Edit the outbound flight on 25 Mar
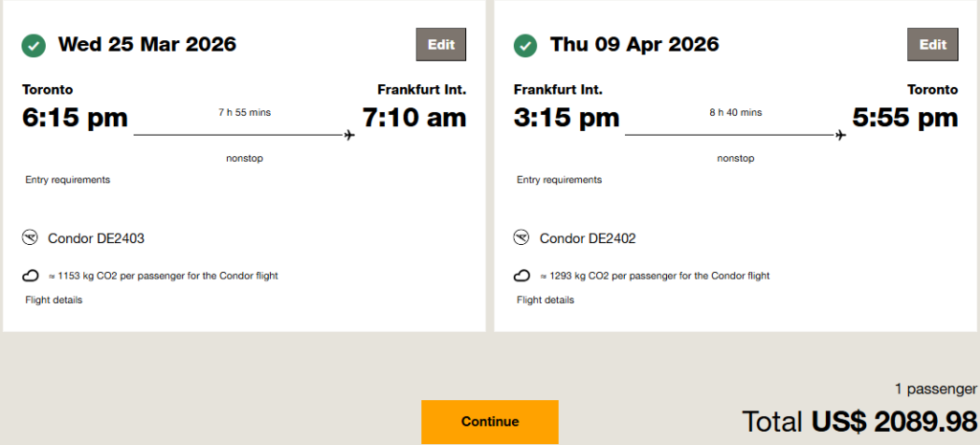This screenshot has width=980, height=445. [441, 45]
